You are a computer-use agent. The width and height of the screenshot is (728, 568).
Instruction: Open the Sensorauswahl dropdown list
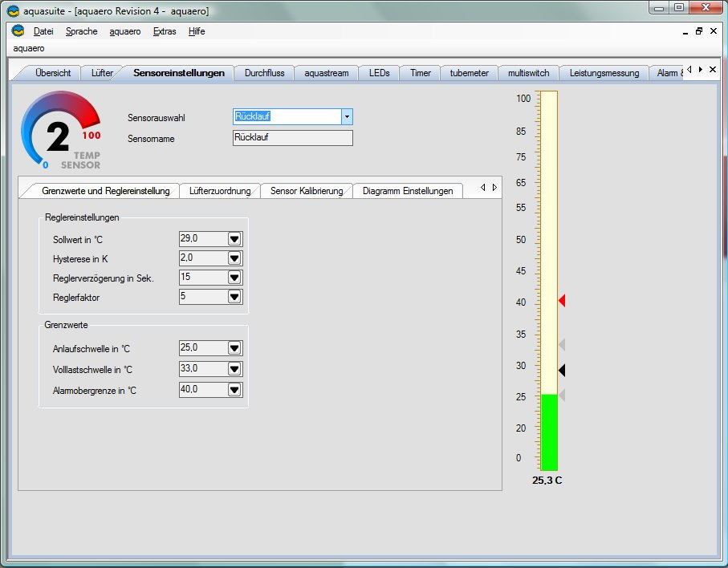[347, 117]
